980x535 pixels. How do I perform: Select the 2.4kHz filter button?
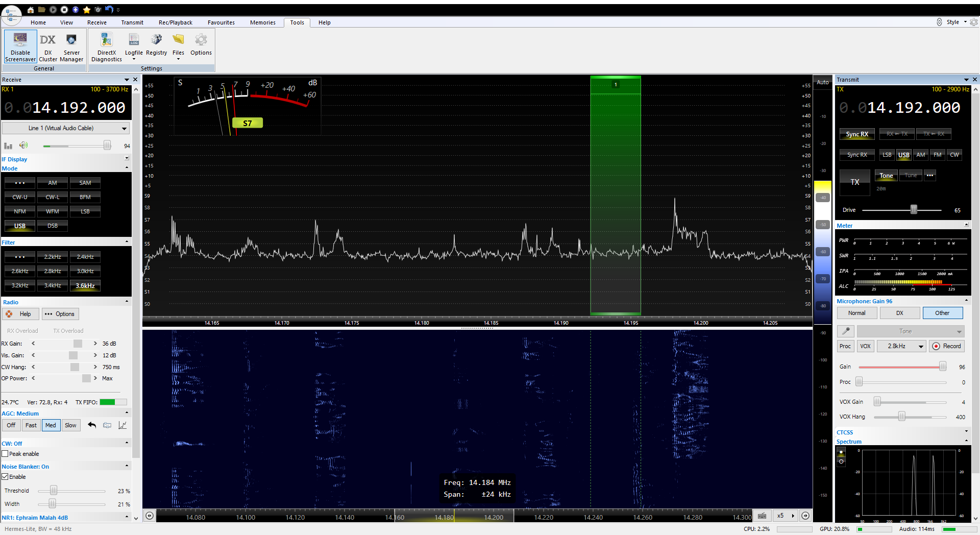(85, 257)
